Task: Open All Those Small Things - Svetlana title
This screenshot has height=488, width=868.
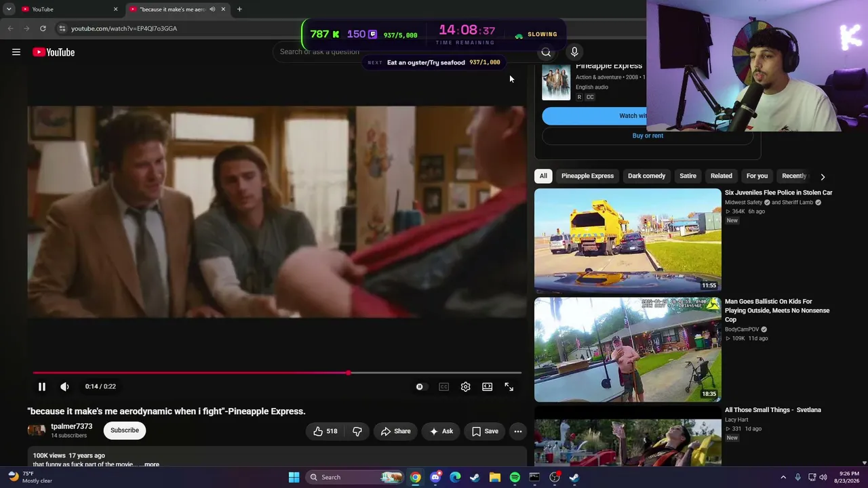Action: [772, 410]
